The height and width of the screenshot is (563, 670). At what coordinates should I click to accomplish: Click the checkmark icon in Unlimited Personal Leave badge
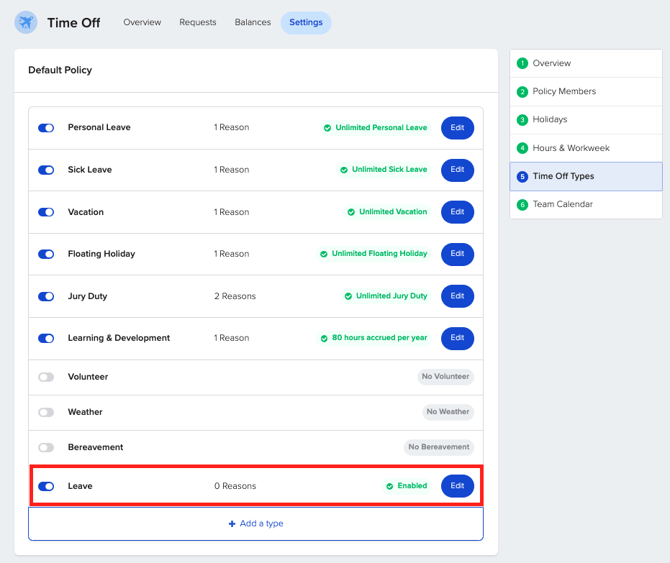[327, 128]
